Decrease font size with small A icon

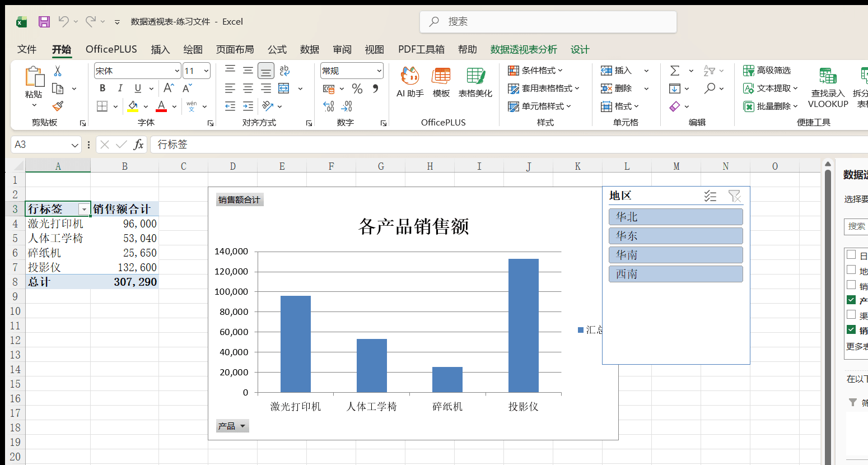pos(187,88)
